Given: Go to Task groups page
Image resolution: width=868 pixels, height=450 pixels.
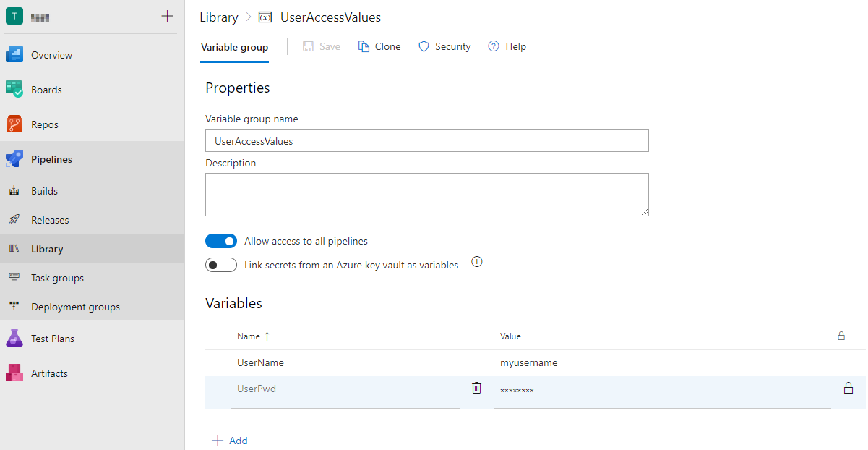Looking at the screenshot, I should coord(57,278).
